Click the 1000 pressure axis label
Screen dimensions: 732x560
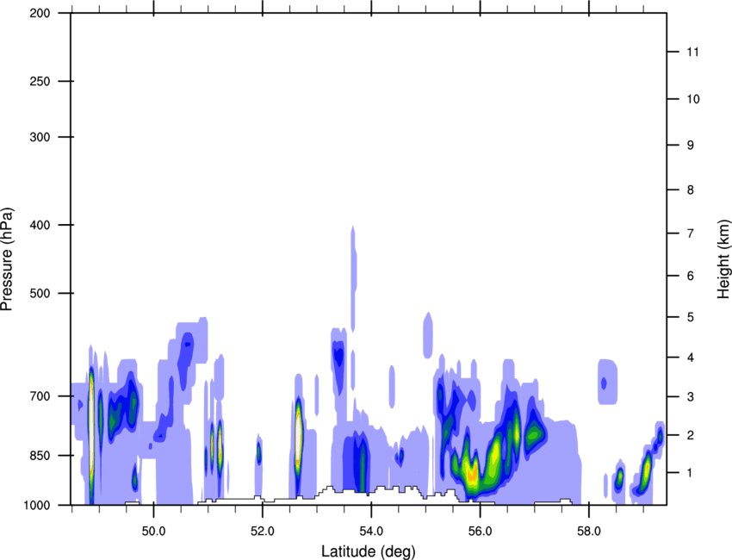point(37,505)
